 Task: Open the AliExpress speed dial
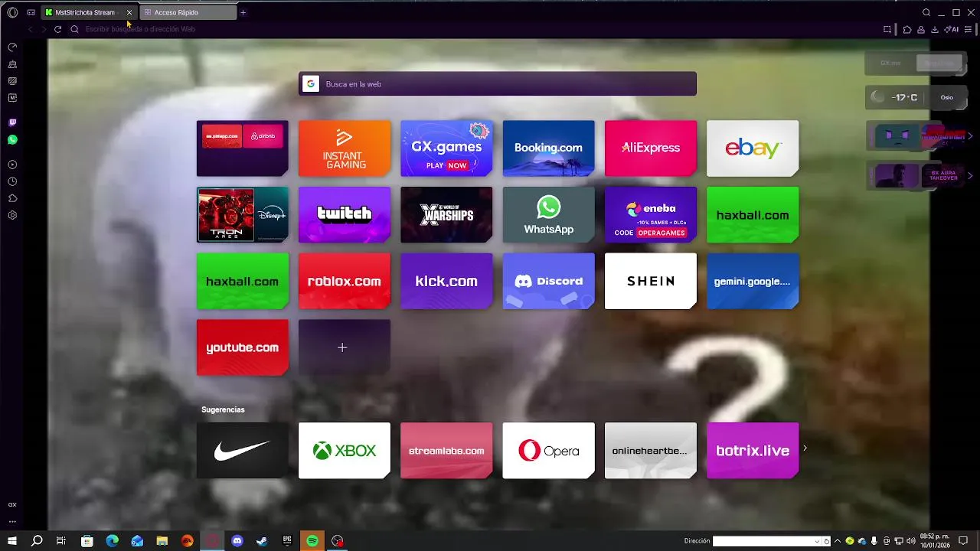click(x=651, y=148)
